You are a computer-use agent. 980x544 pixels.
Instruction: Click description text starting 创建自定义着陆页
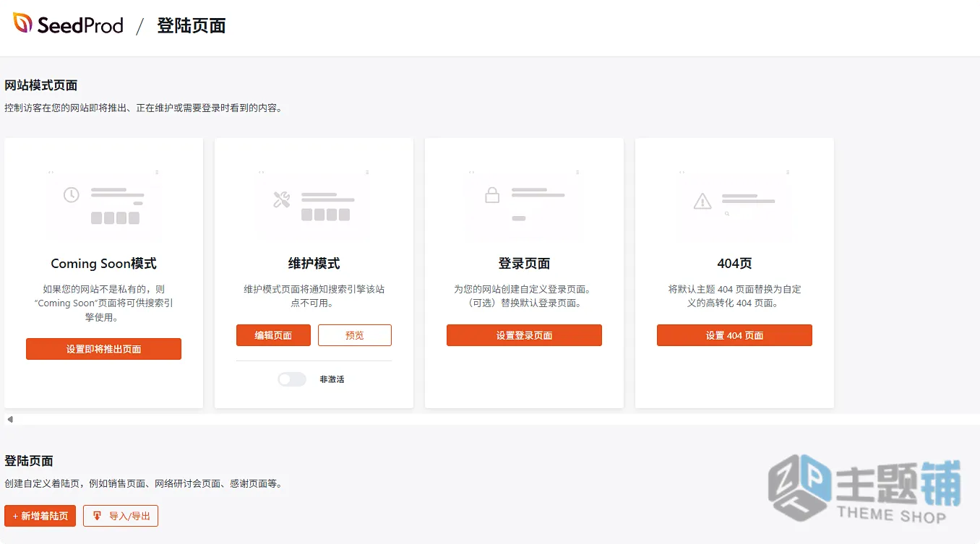(143, 484)
